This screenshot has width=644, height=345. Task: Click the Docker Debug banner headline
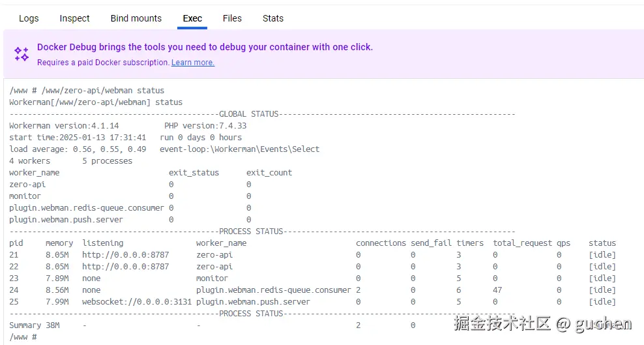click(205, 47)
